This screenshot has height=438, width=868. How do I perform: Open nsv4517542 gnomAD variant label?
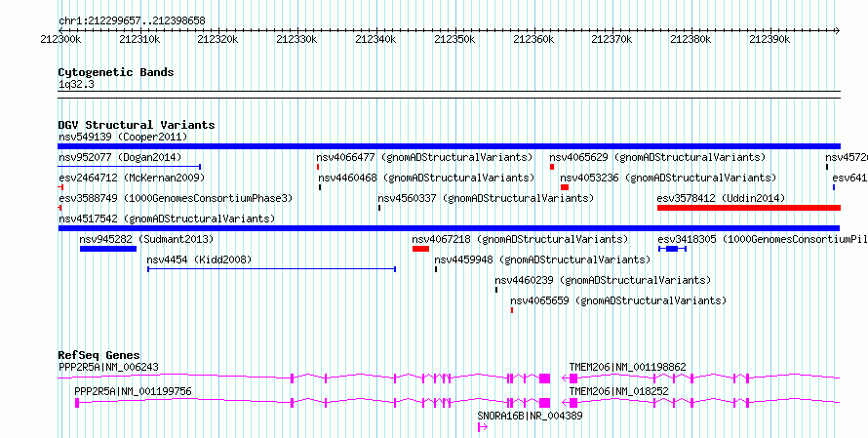click(x=167, y=219)
